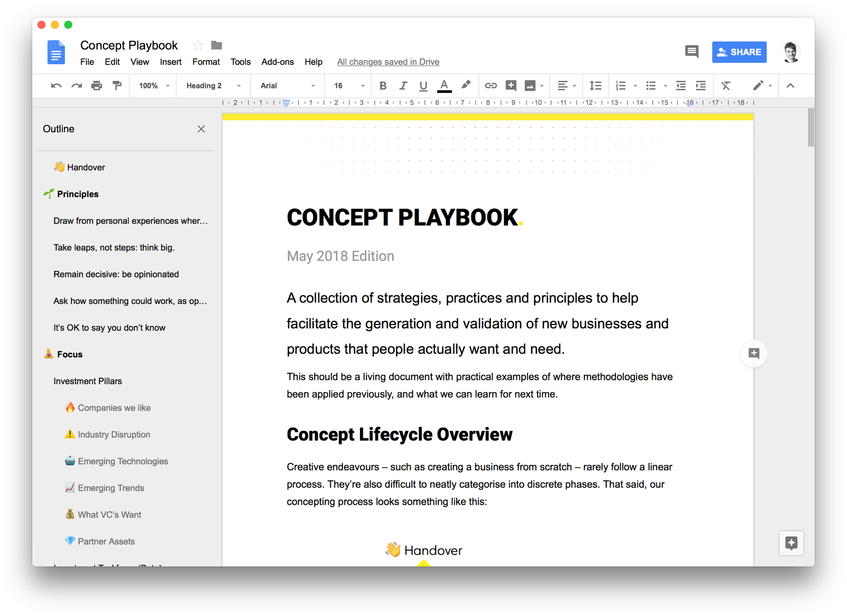The image size is (847, 616).
Task: Open the alignment dropdown arrow
Action: tap(574, 86)
